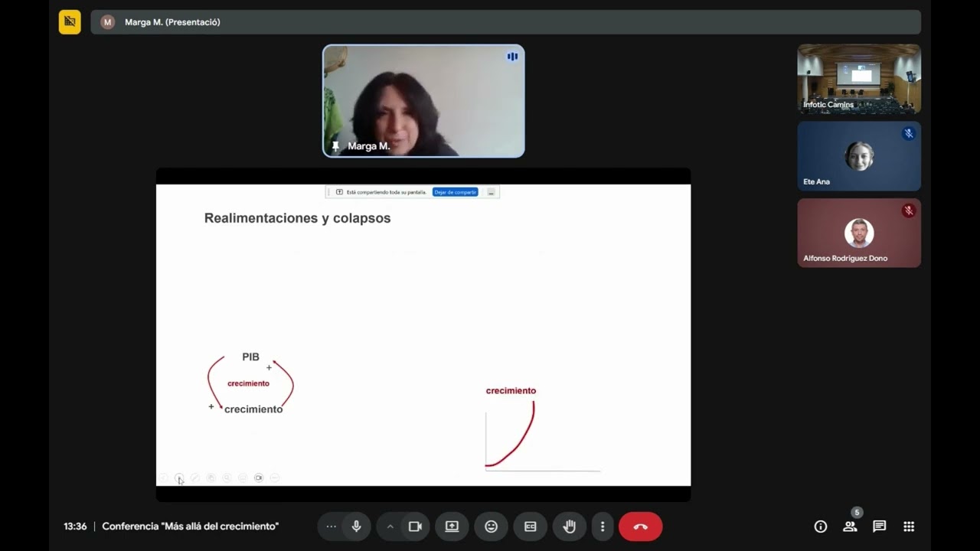Viewport: 980px width, 551px height.
Task: Hide the screen sharing notification bar
Action: [x=491, y=192]
